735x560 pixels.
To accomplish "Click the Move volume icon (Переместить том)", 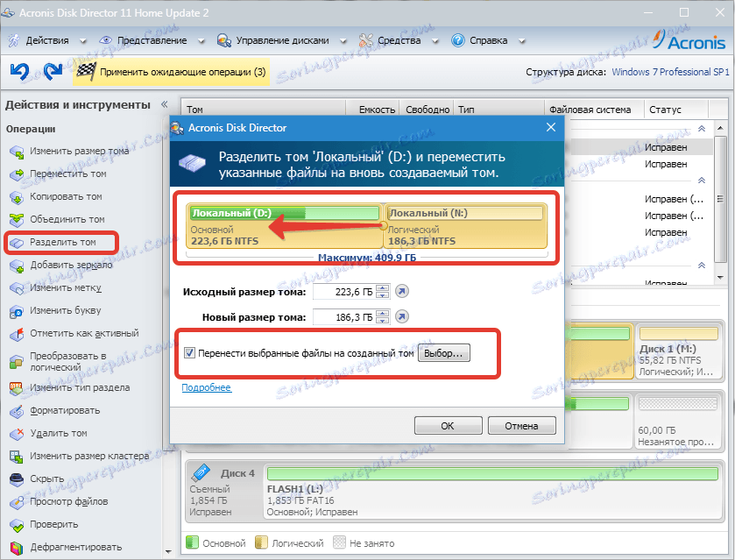I will [x=17, y=174].
